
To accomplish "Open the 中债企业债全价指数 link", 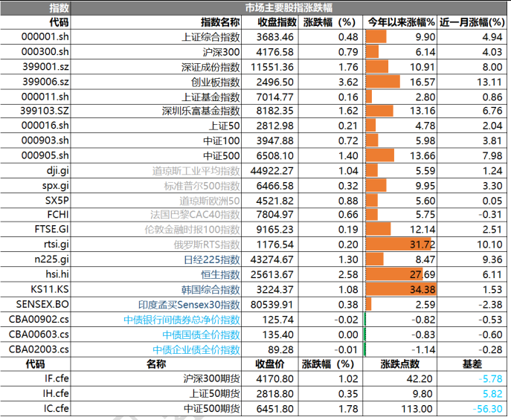I will click(196, 349).
